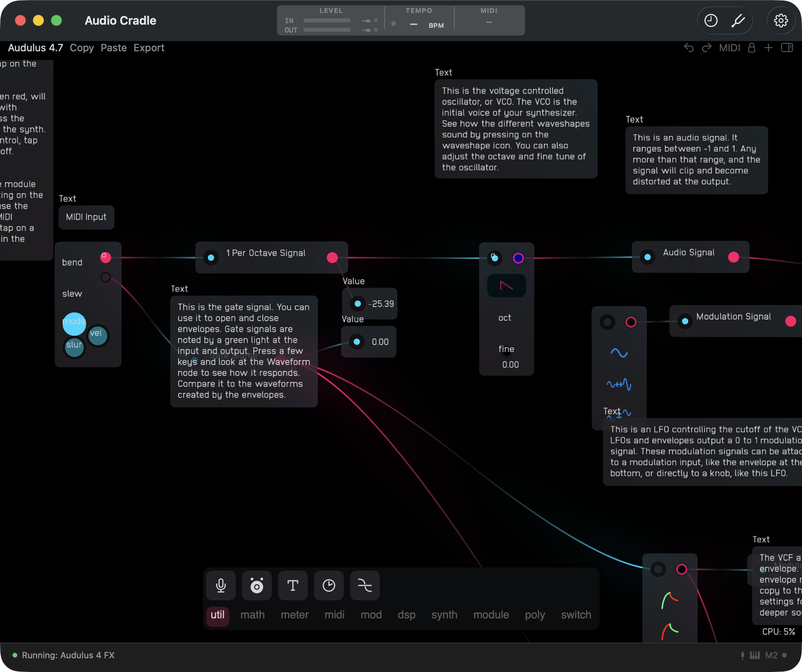The image size is (802, 672).
Task: Click the Audio Signal input port
Action: [x=648, y=257]
